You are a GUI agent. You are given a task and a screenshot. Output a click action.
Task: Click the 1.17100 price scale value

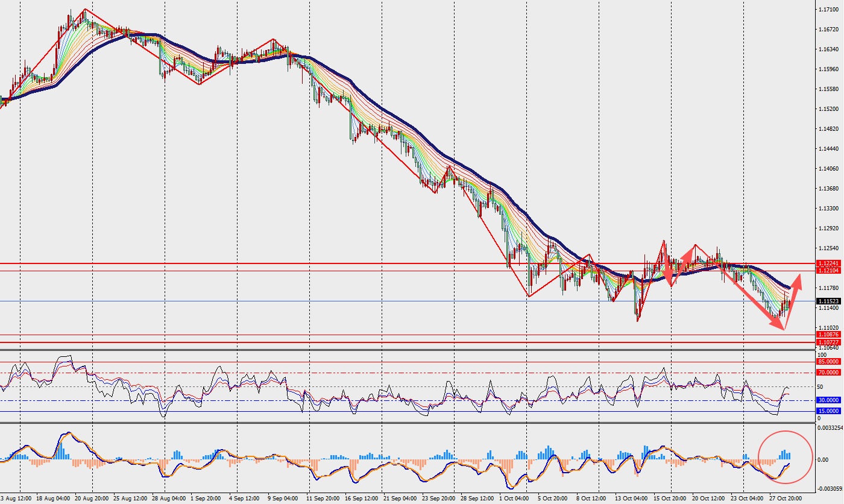(828, 10)
